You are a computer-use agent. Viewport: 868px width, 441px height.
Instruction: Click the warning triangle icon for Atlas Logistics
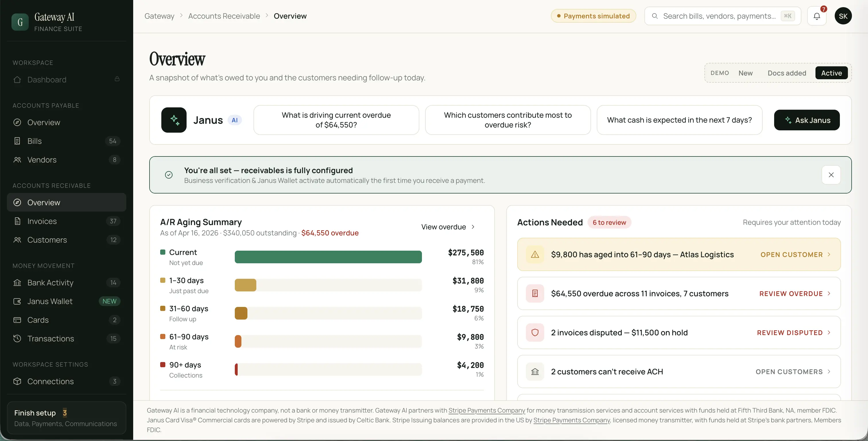(535, 255)
